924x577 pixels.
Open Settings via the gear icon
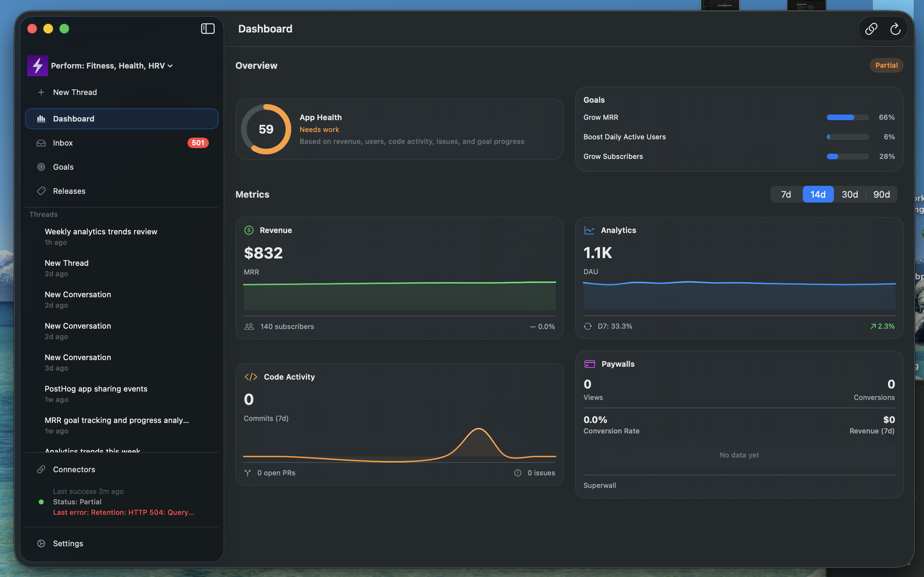pos(41,543)
